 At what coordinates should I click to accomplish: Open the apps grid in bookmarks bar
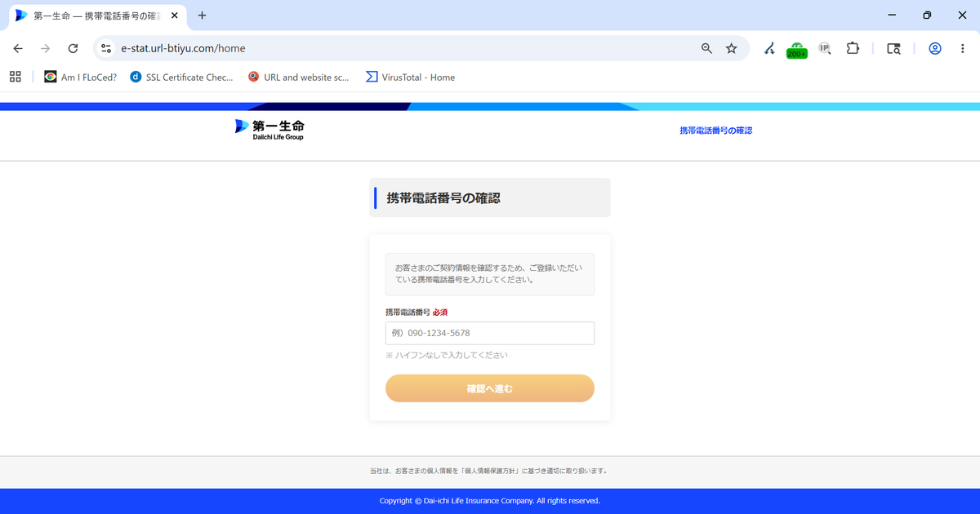tap(15, 77)
